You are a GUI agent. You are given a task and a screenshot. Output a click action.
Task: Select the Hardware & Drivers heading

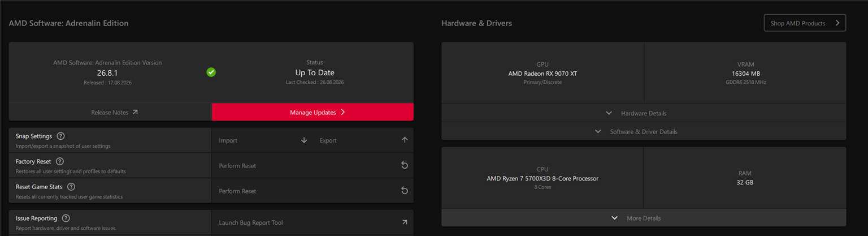(x=477, y=23)
